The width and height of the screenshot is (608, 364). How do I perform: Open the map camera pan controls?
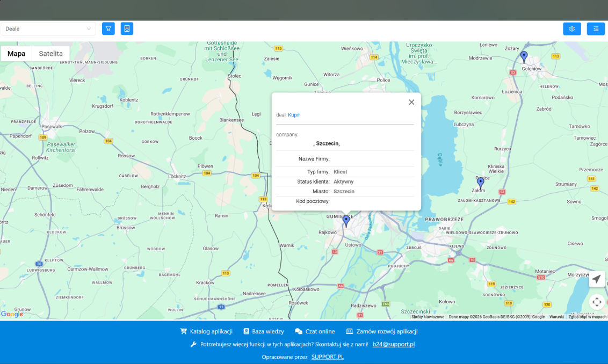pyautogui.click(x=597, y=302)
